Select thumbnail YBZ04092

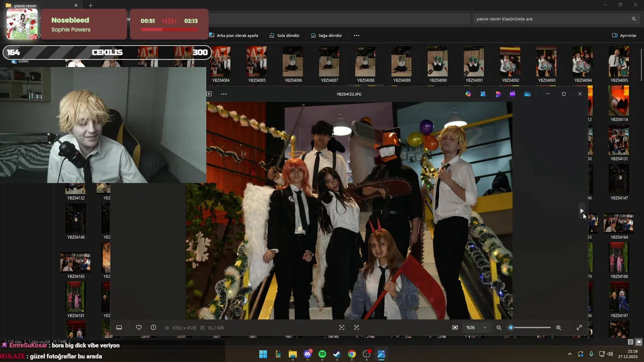click(510, 64)
